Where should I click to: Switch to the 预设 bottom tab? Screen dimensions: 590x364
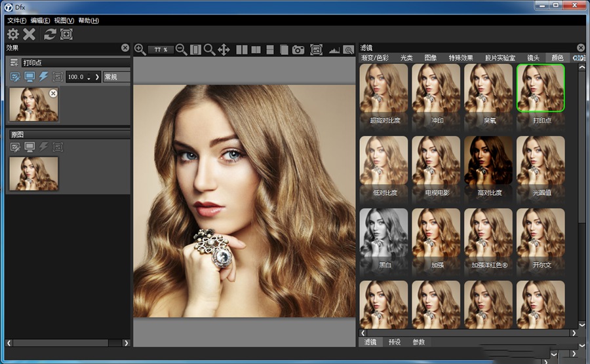pos(395,342)
